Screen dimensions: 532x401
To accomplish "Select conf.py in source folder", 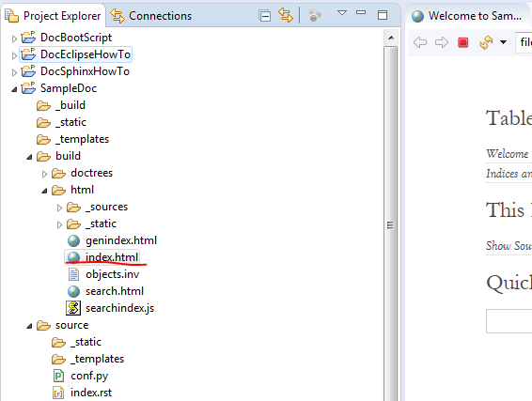I will point(89,376).
